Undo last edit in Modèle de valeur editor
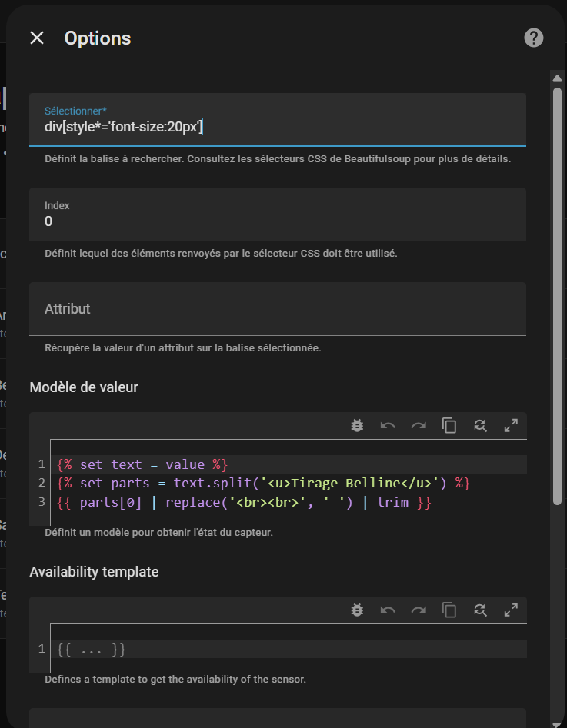Image resolution: width=567 pixels, height=728 pixels. pyautogui.click(x=388, y=425)
